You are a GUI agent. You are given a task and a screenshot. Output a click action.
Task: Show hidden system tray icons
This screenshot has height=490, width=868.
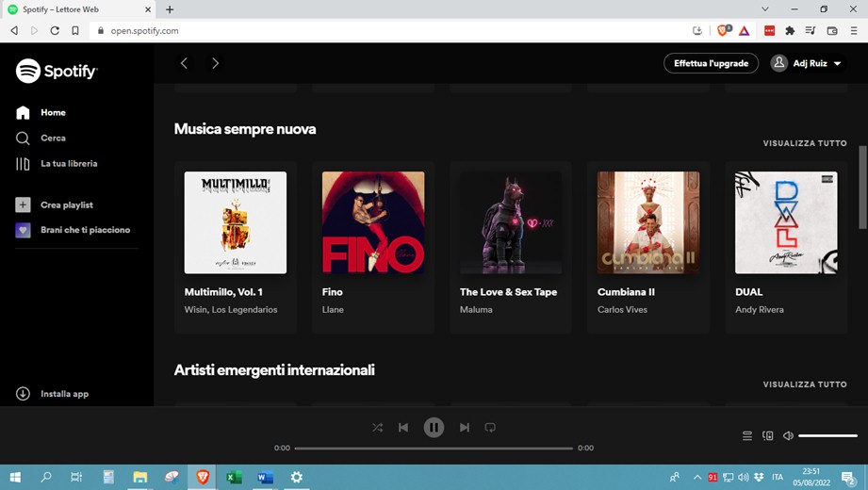point(697,477)
